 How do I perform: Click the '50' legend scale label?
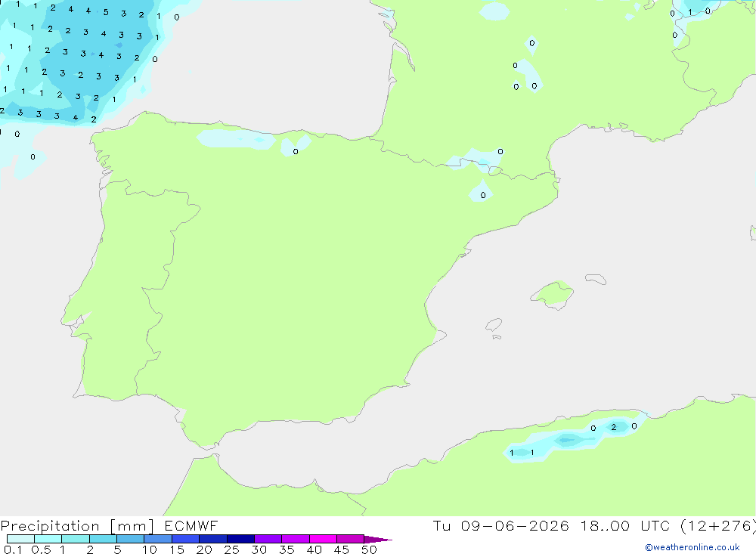[x=369, y=549]
